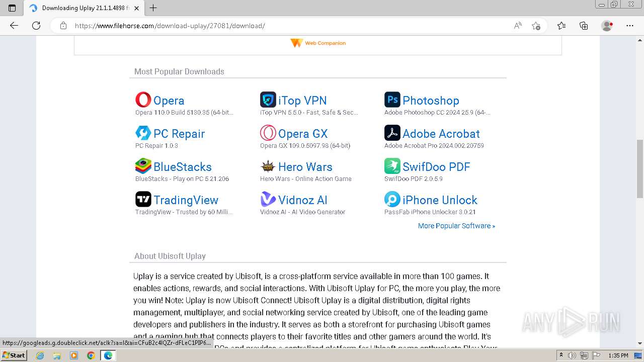The width and height of the screenshot is (644, 362).
Task: Click the vertical page scrollbar thumb
Action: coord(640,169)
